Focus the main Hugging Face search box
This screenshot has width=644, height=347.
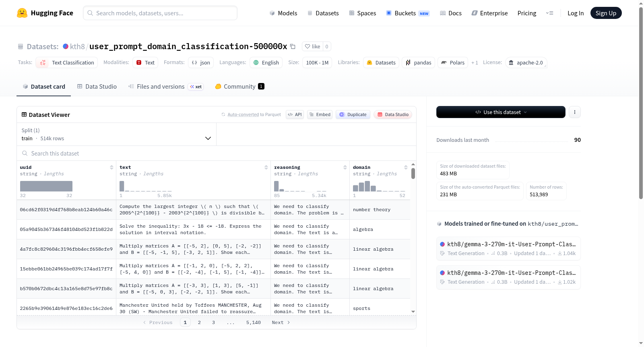pos(160,13)
